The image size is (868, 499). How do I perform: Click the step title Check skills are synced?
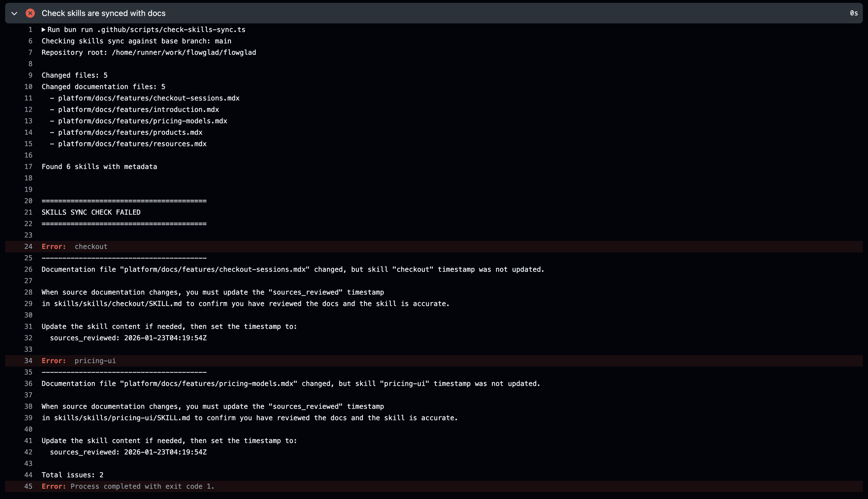(x=103, y=13)
